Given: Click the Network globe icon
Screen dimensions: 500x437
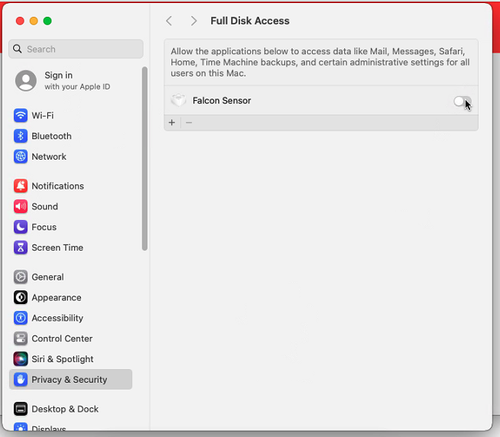Looking at the screenshot, I should [21, 157].
